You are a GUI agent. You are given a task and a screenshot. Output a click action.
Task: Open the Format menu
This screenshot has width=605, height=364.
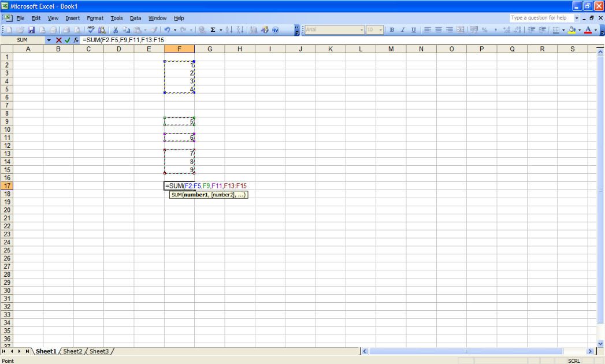coord(95,18)
